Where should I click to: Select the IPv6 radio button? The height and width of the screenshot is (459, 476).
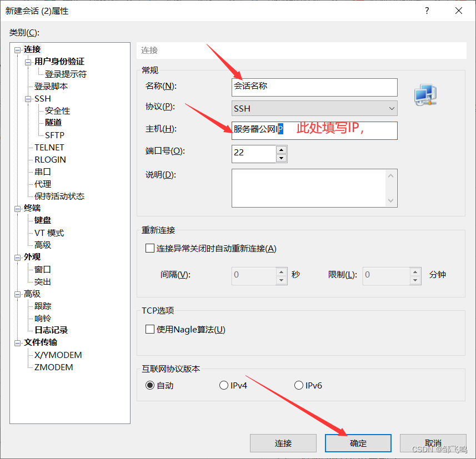299,385
